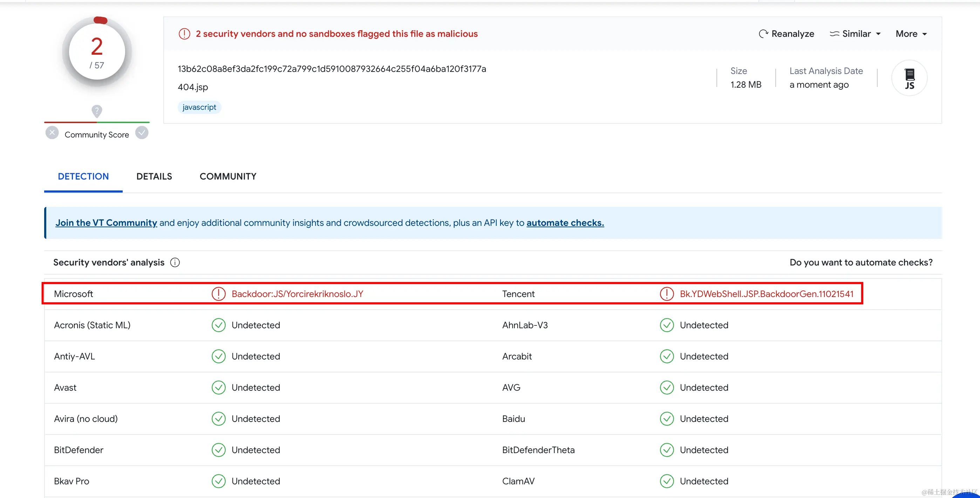The height and width of the screenshot is (498, 980).
Task: Expand the More dropdown menu
Action: pos(911,34)
